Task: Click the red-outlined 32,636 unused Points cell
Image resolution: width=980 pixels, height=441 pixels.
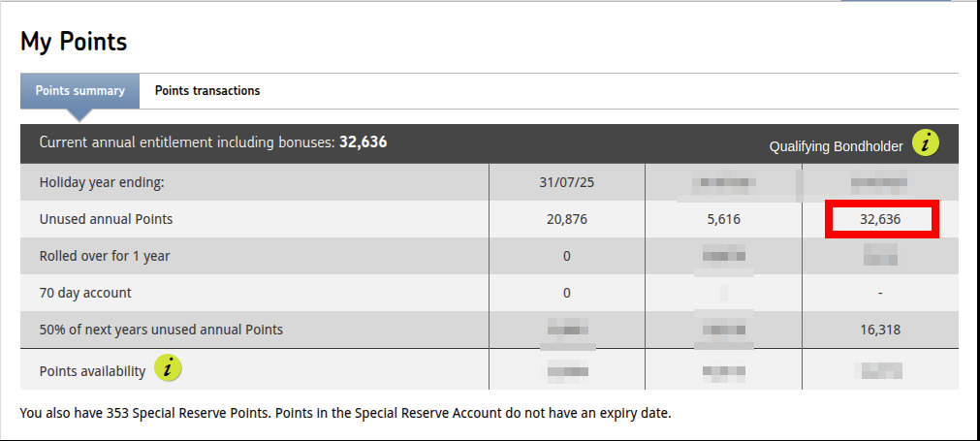Action: (x=881, y=219)
